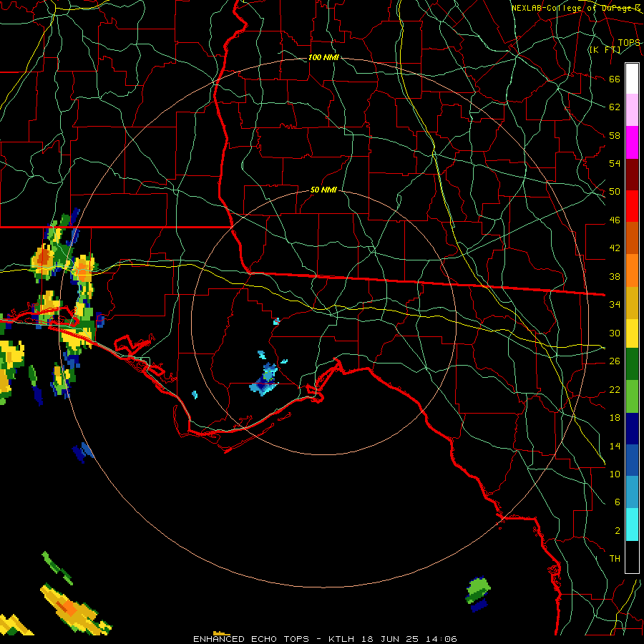
Task: Click the 50 NMI range ring label
Action: (x=323, y=190)
